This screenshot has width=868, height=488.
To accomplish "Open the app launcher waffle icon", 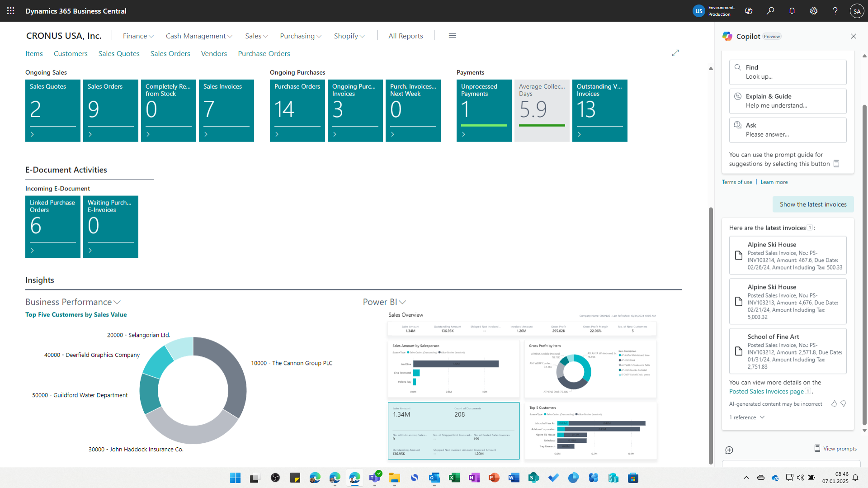I will (11, 11).
